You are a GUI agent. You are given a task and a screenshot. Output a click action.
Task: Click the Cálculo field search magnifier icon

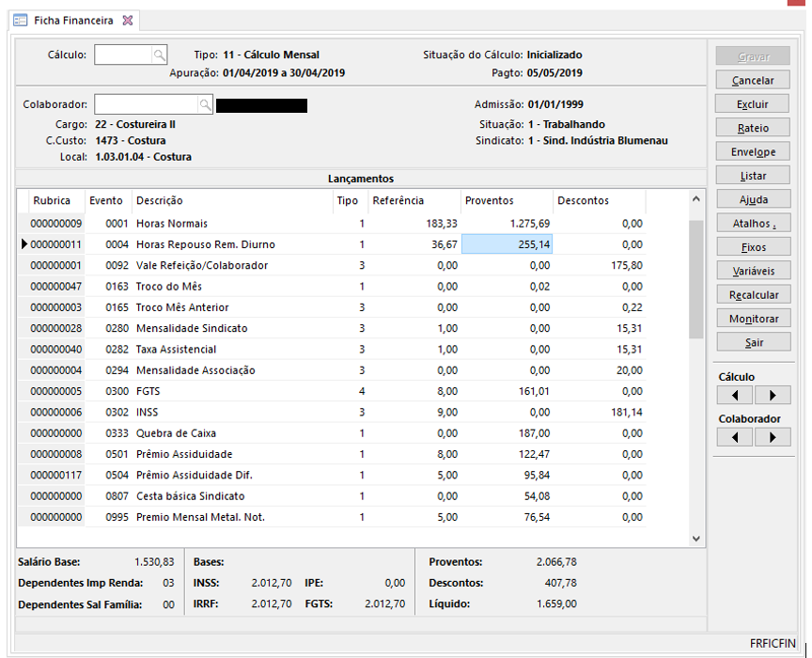160,55
